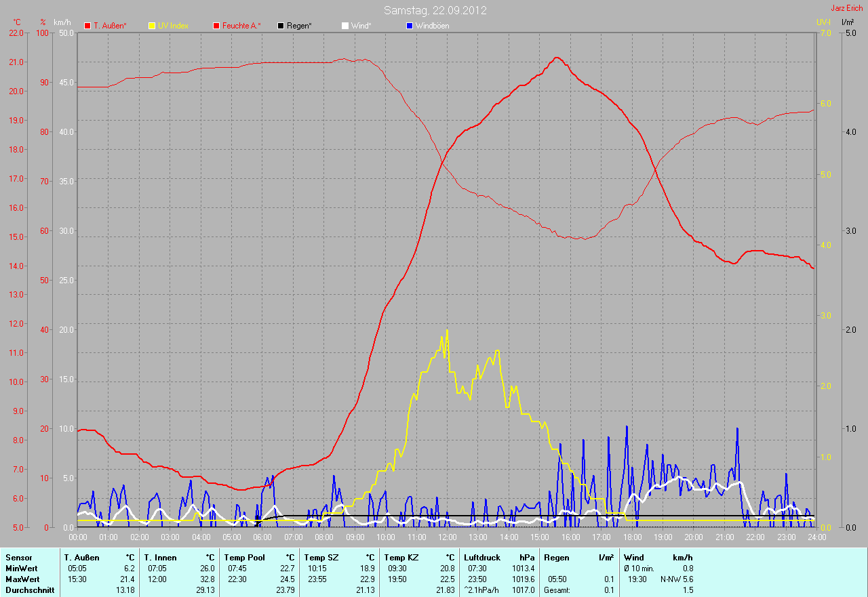Screen dimensions: 868x597
Task: Click the Jarz Erich author label
Action: click(x=847, y=8)
